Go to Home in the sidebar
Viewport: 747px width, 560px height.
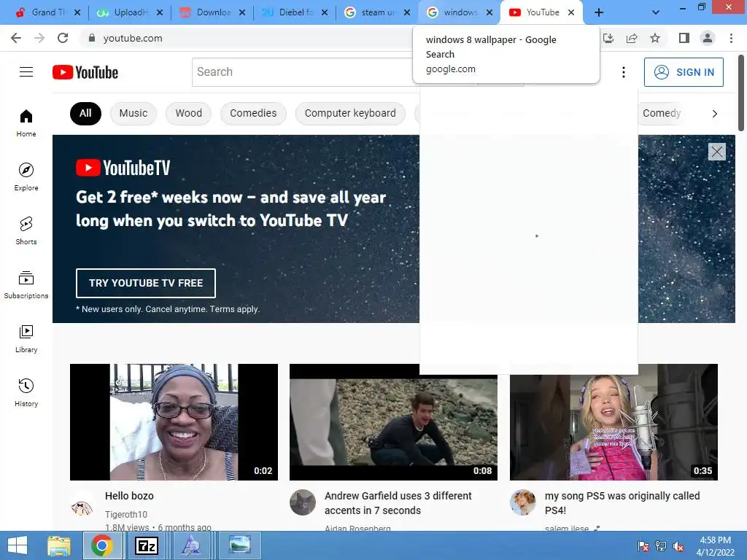click(26, 122)
